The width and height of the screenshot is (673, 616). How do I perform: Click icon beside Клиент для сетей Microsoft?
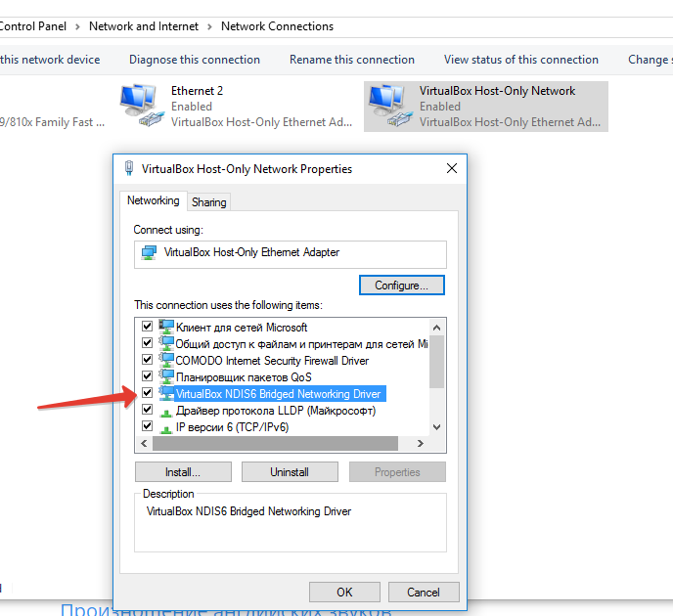166,327
